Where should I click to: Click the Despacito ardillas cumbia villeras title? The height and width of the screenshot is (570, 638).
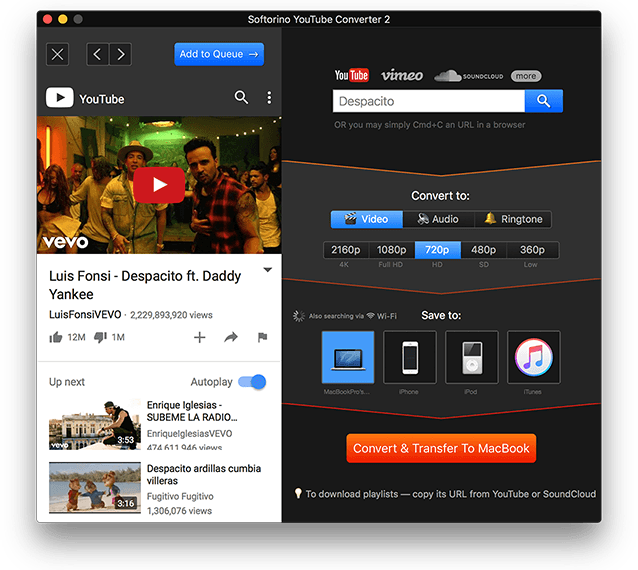[x=203, y=474]
